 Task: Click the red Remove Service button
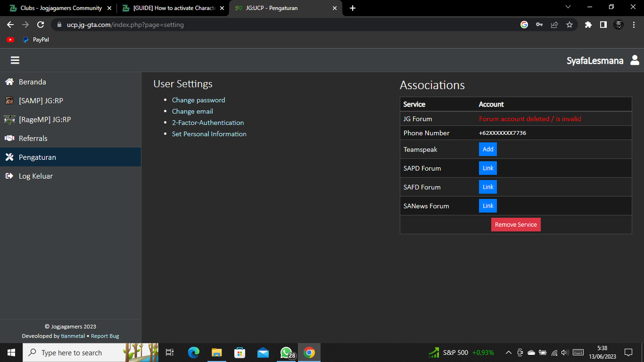pos(516,225)
